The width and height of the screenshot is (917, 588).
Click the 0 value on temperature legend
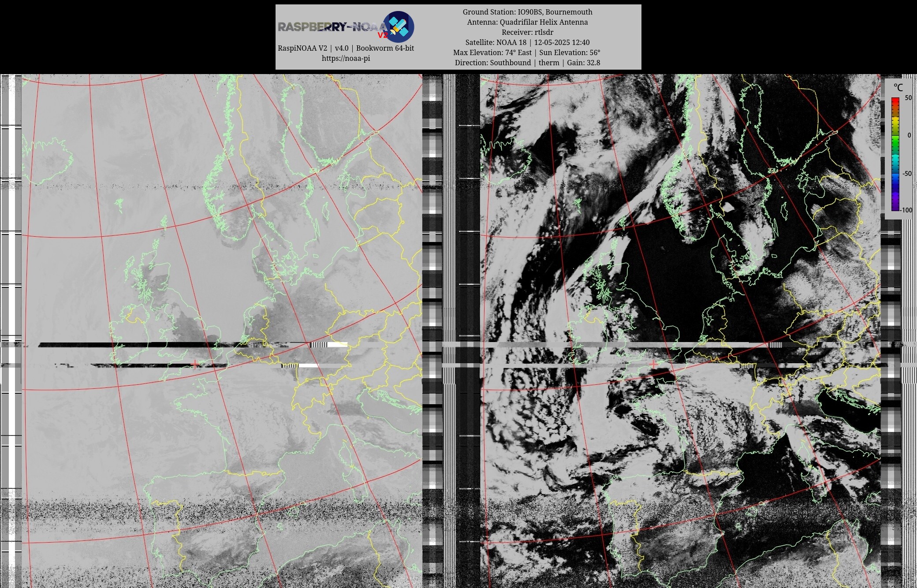click(909, 135)
